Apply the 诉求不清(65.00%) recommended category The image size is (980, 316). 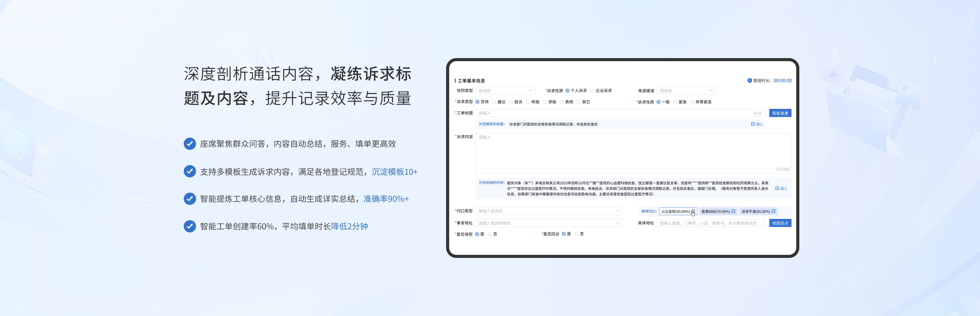[758, 212]
